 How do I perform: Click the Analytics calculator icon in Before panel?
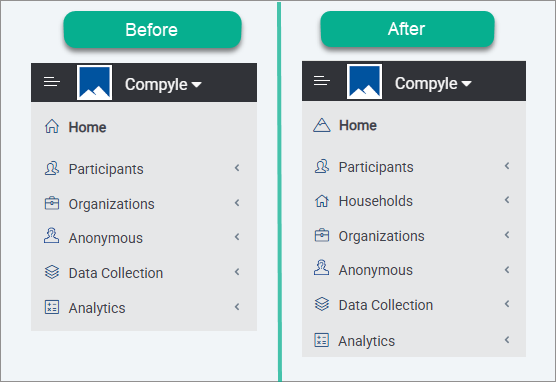tap(52, 307)
